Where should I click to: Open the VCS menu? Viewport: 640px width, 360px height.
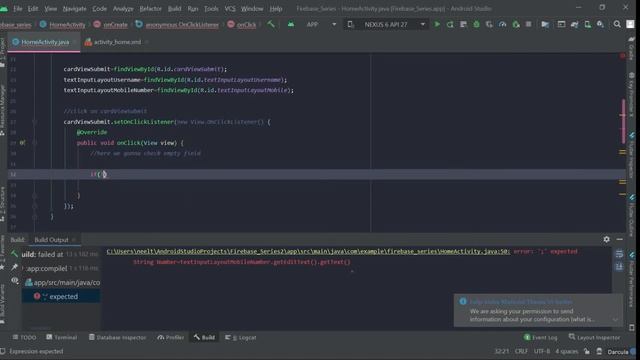coord(230,9)
